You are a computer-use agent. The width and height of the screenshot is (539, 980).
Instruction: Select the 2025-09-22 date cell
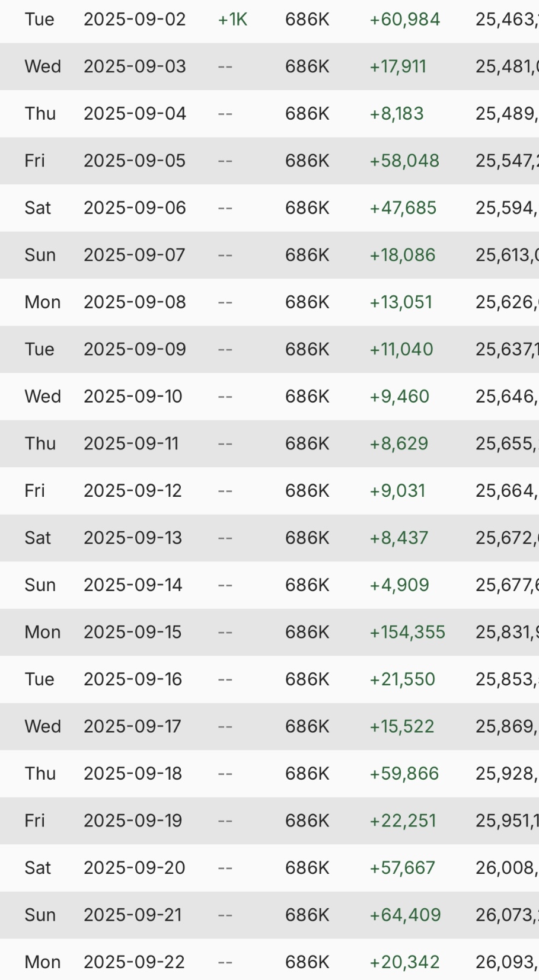tap(134, 962)
